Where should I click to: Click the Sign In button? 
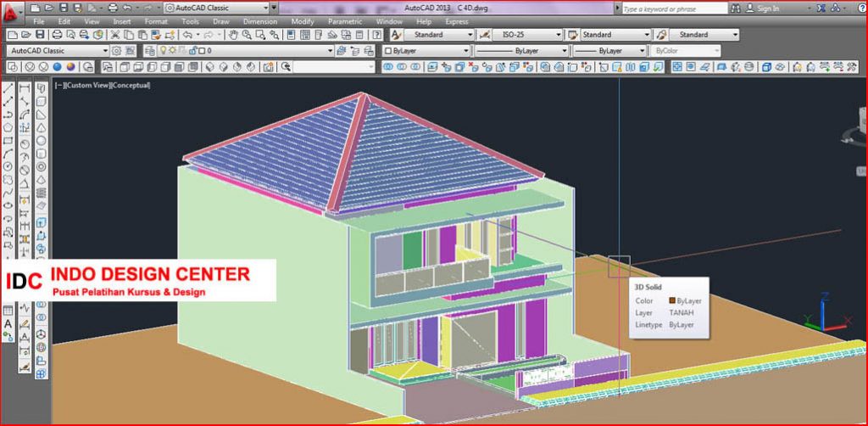(x=762, y=8)
